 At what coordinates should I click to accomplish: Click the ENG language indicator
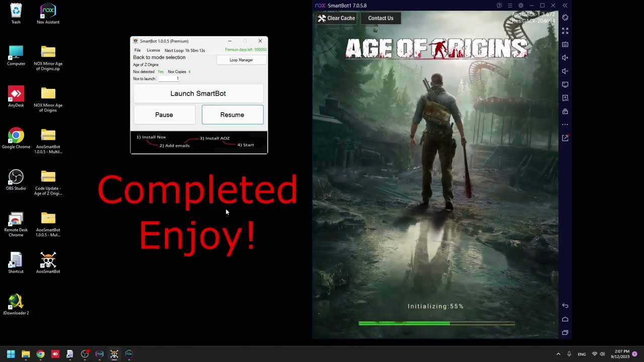582,354
